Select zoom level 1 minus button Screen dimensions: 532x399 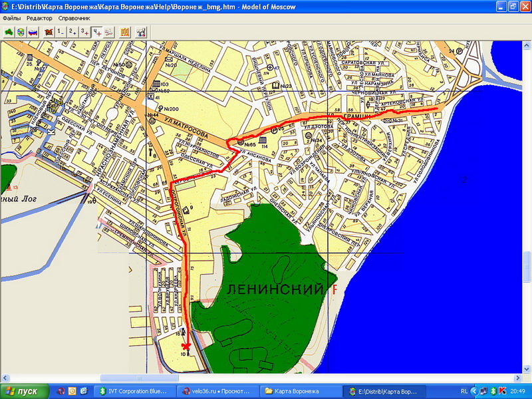[60, 31]
